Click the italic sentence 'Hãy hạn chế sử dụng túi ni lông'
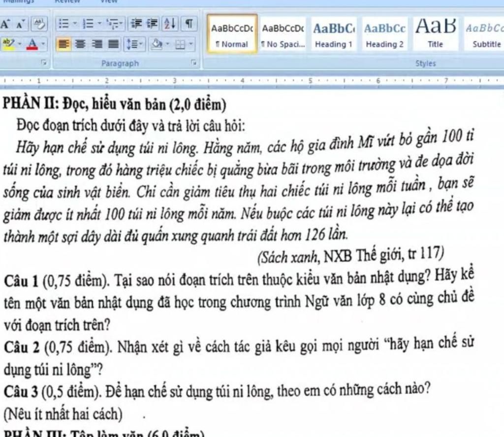Image resolution: width=504 pixels, height=437 pixels. (107, 148)
